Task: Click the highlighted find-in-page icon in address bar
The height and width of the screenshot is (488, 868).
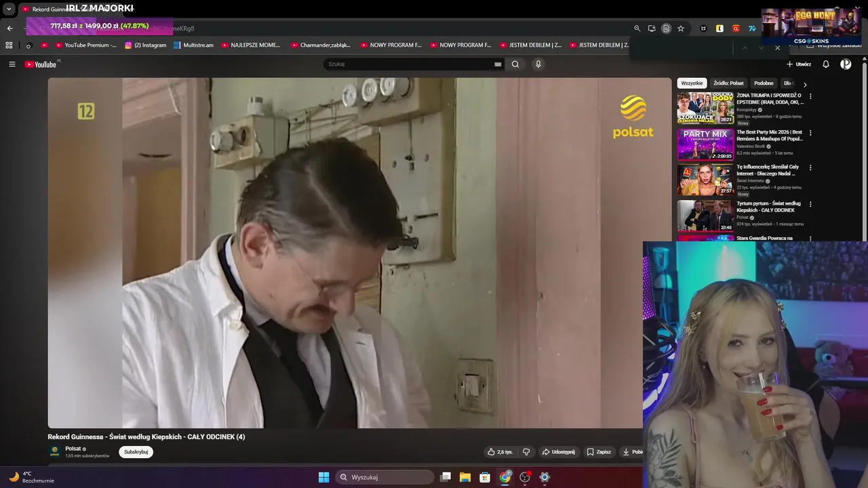Action: click(666, 28)
